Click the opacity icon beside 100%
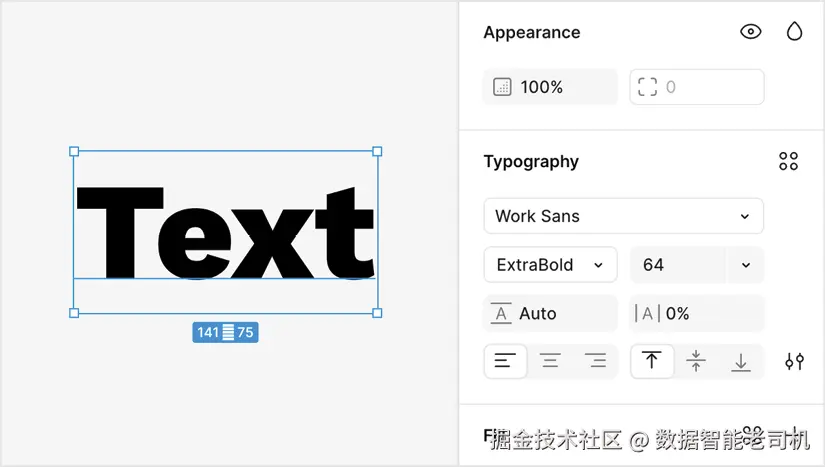Viewport: 825px width, 467px height. click(x=502, y=87)
